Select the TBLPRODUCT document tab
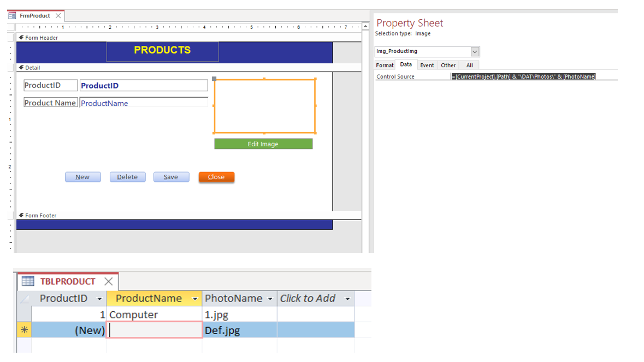This screenshot has height=362, width=644. (68, 281)
